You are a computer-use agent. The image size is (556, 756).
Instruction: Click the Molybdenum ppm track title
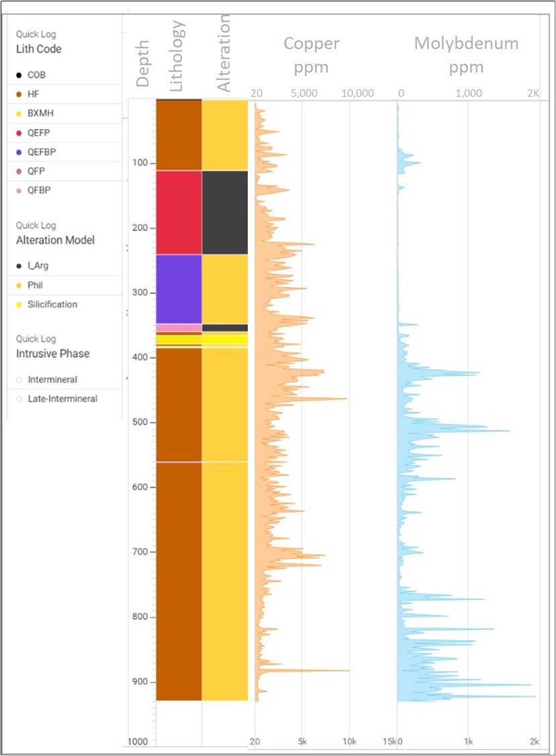coord(466,55)
